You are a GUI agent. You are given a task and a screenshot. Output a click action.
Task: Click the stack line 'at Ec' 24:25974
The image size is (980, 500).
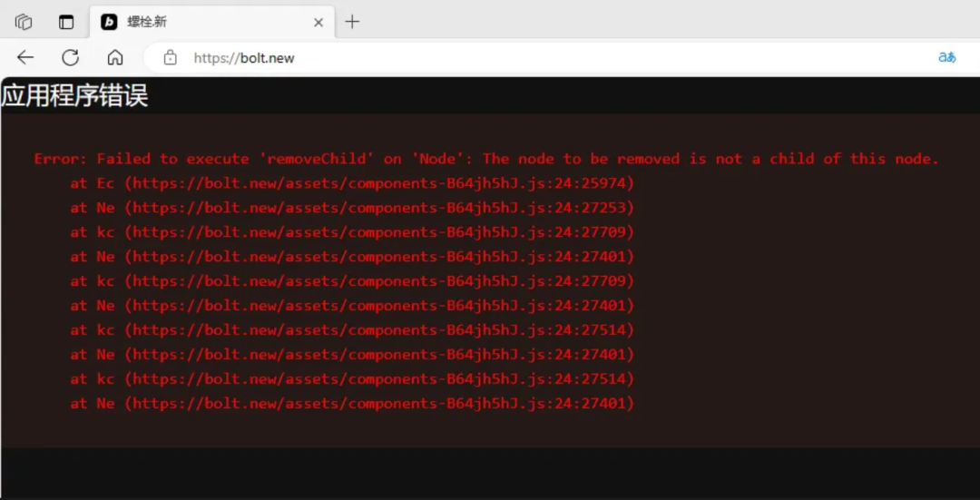click(352, 183)
